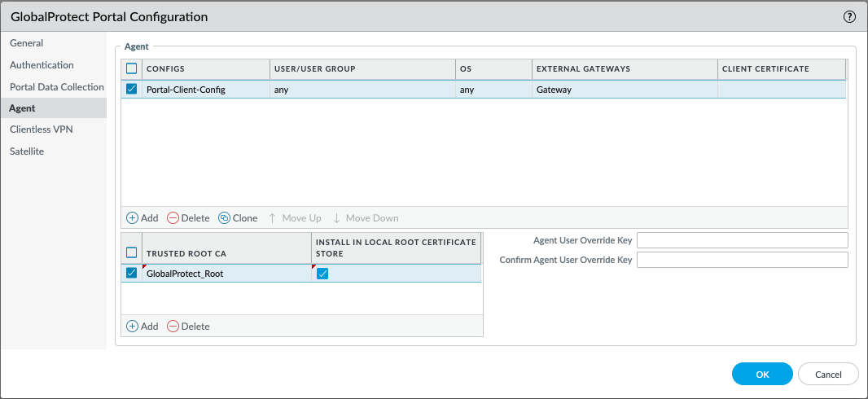Image resolution: width=868 pixels, height=399 pixels.
Task: Focus the Agent User Override Key field
Action: [x=742, y=240]
